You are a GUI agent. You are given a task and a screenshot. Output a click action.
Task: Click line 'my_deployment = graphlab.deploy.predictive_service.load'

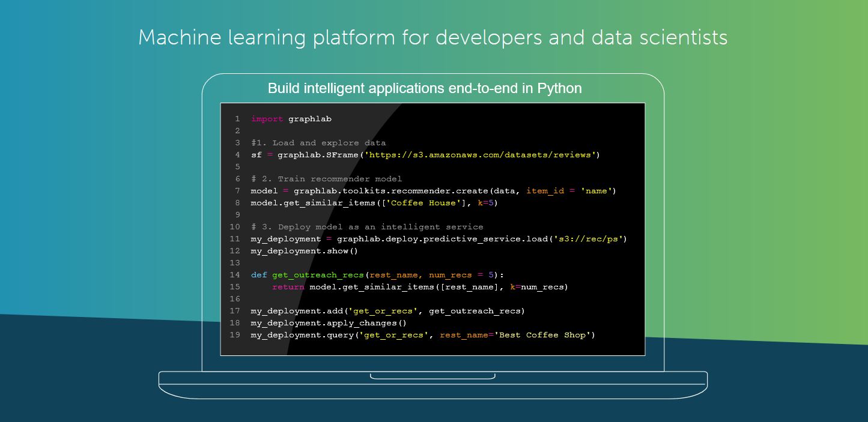pos(439,239)
